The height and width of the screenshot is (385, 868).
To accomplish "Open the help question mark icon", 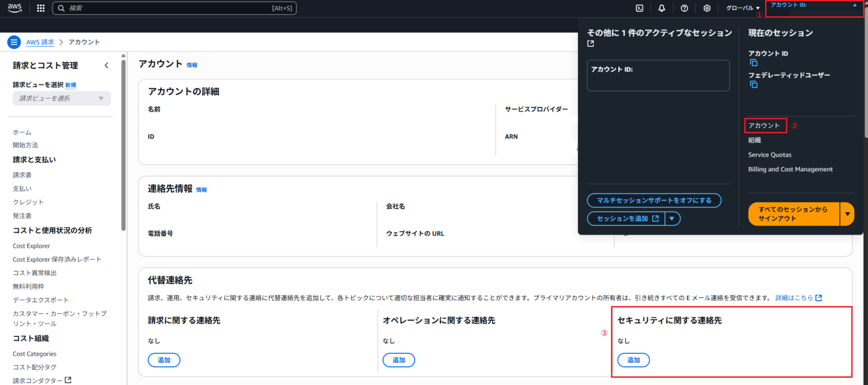I will point(684,8).
